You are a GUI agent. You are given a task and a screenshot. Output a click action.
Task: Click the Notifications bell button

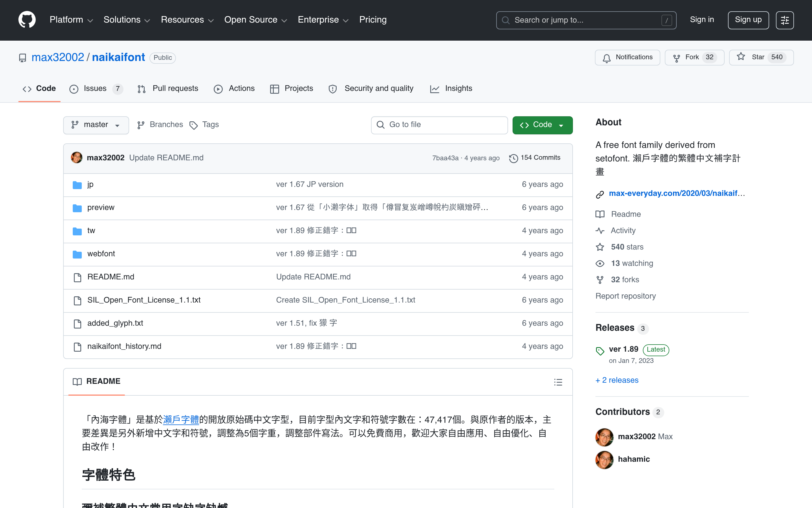(627, 58)
